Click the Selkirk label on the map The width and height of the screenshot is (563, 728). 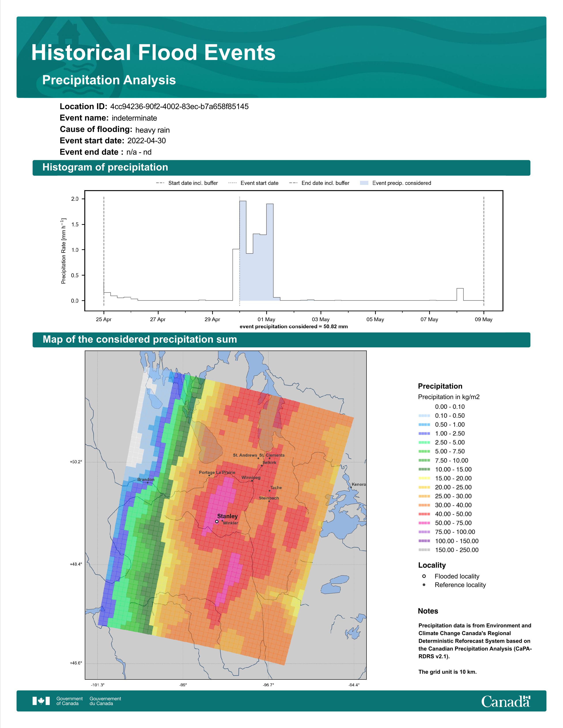(269, 462)
